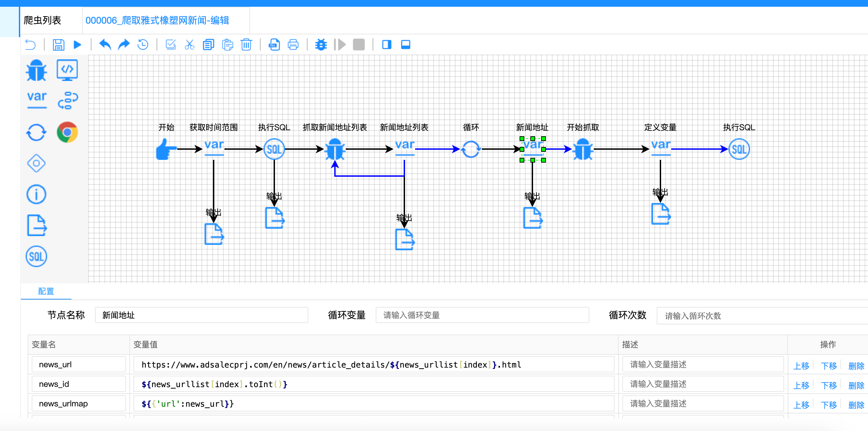Switch to the 爬虫列表 tab

(x=42, y=20)
